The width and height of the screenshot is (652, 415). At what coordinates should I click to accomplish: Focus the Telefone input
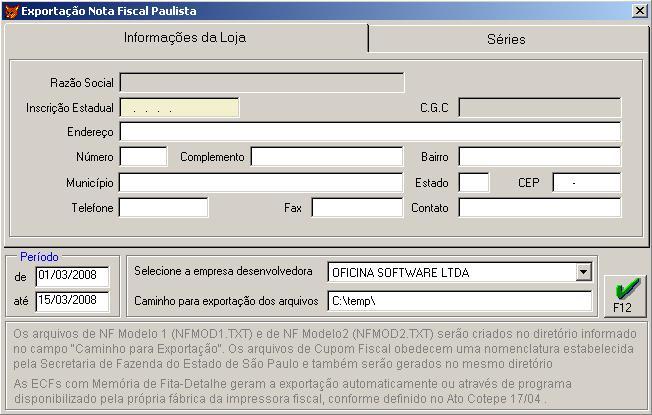pos(163,208)
